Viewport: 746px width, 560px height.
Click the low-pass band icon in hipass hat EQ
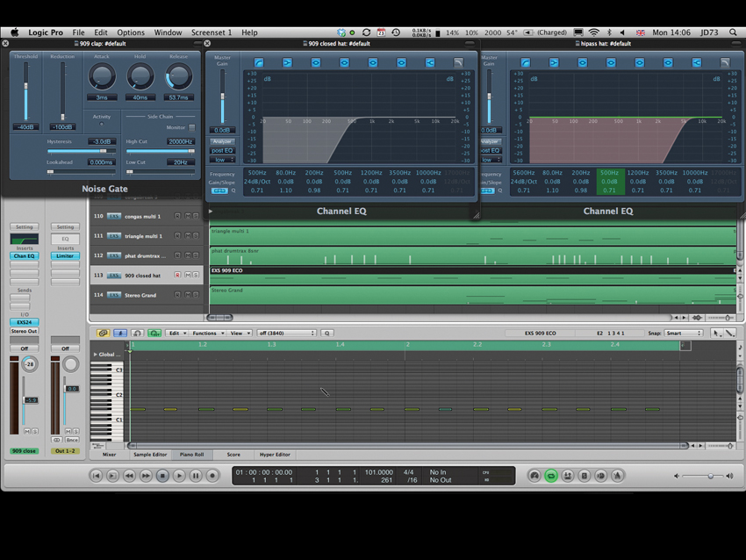pyautogui.click(x=725, y=63)
